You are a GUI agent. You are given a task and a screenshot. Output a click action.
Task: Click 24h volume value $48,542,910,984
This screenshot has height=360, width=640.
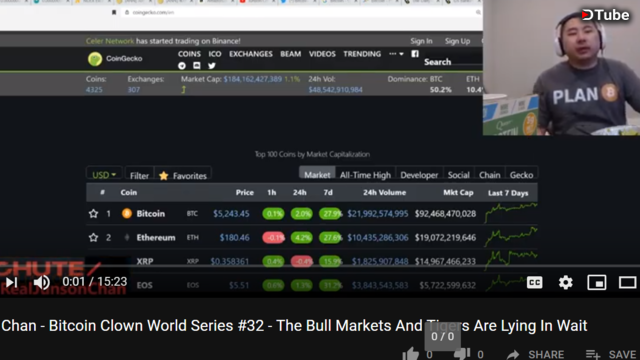[x=336, y=89]
